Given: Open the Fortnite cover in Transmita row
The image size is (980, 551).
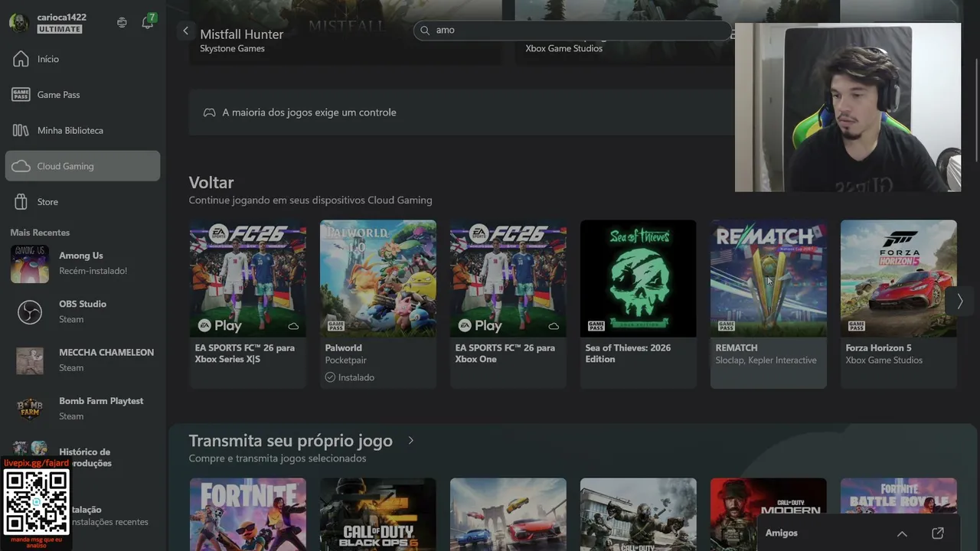Looking at the screenshot, I should click(248, 514).
